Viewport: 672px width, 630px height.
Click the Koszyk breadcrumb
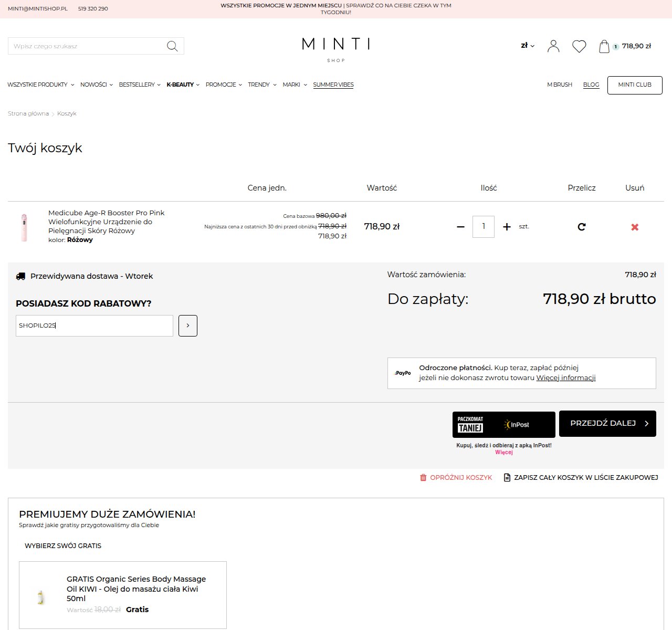pyautogui.click(x=67, y=113)
